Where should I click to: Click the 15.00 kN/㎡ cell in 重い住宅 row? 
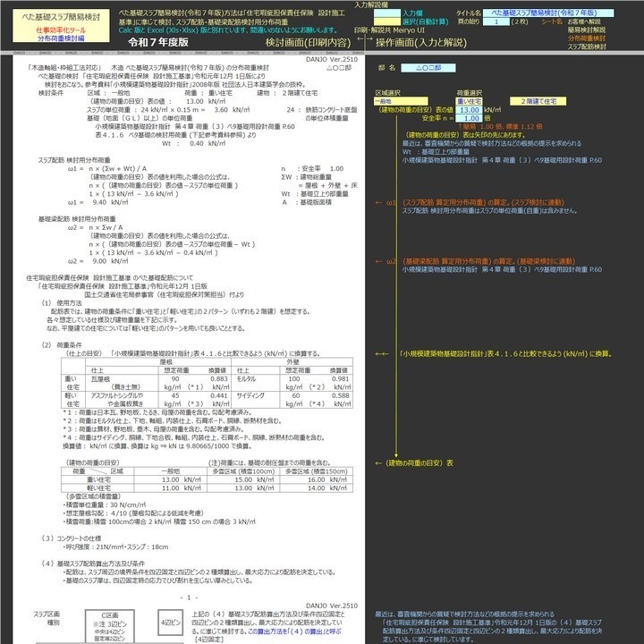click(x=243, y=479)
